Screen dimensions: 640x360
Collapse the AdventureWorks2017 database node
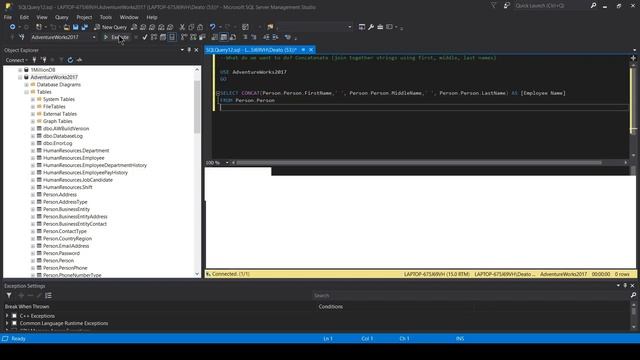pyautogui.click(x=20, y=77)
